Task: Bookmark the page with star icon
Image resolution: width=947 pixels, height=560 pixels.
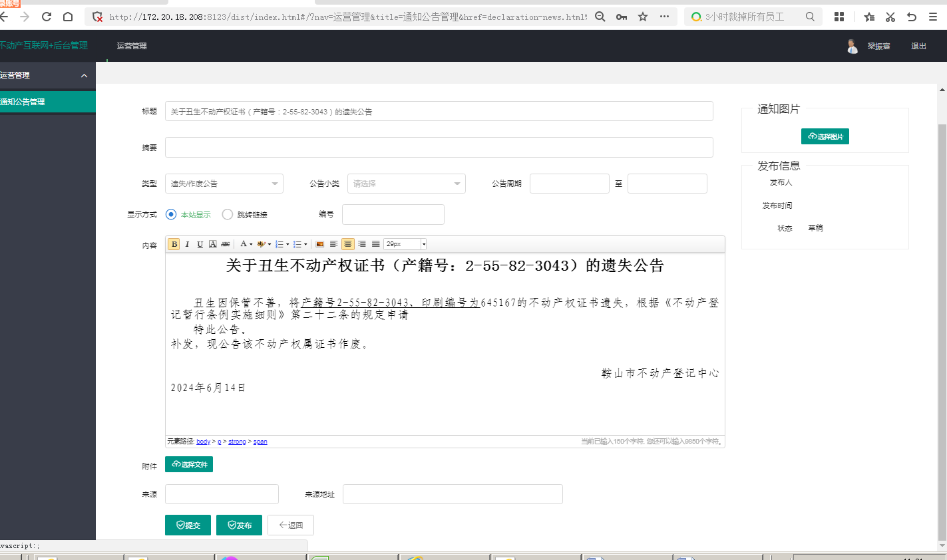Action: [x=643, y=17]
